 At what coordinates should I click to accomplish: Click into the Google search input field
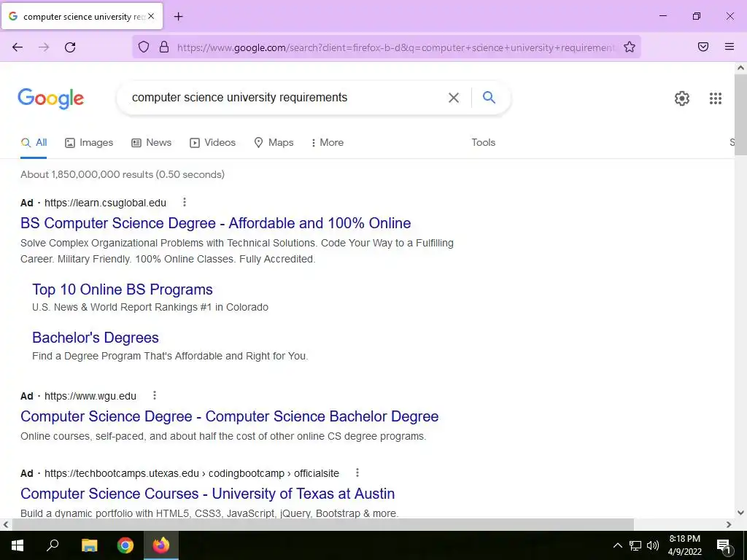coord(286,98)
